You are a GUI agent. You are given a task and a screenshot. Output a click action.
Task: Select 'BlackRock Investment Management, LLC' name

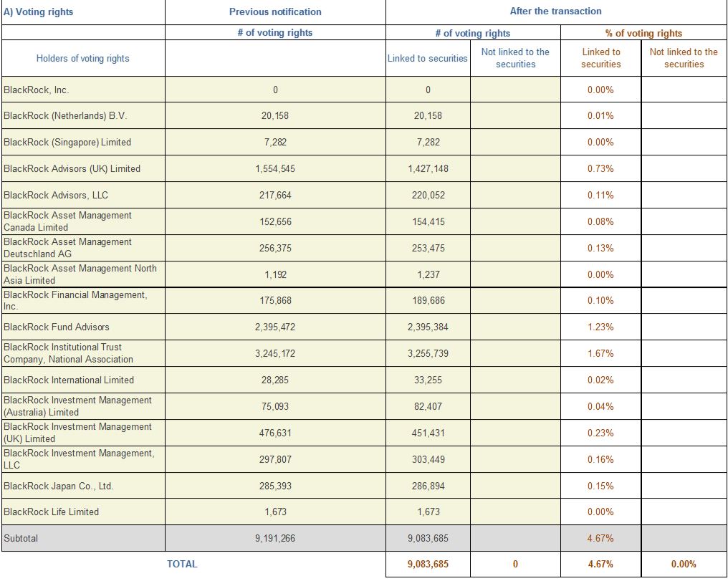[79, 459]
